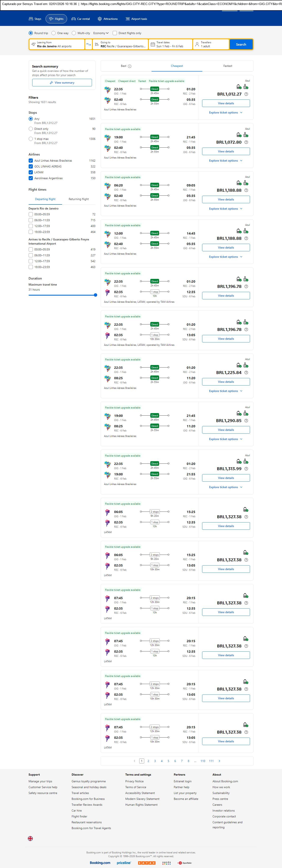Click the calendar icon in Travel dates
This screenshot has height=868, width=282.
tap(153, 45)
